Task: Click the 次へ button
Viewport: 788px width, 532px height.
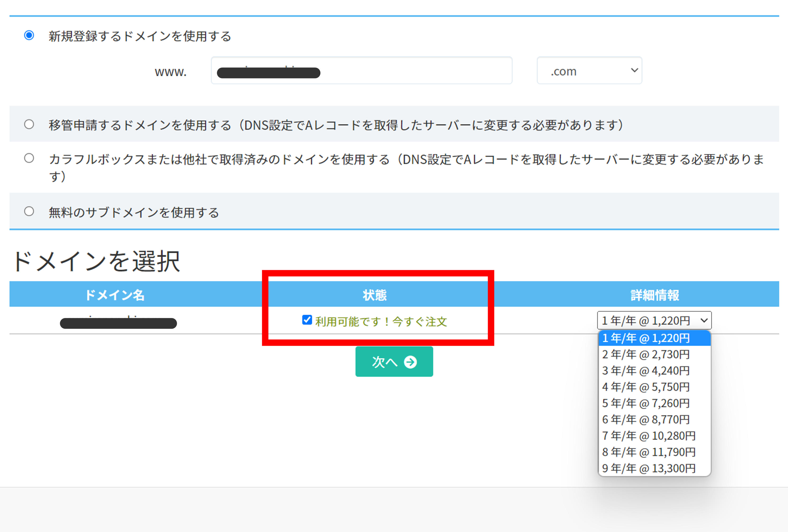Action: click(x=394, y=361)
